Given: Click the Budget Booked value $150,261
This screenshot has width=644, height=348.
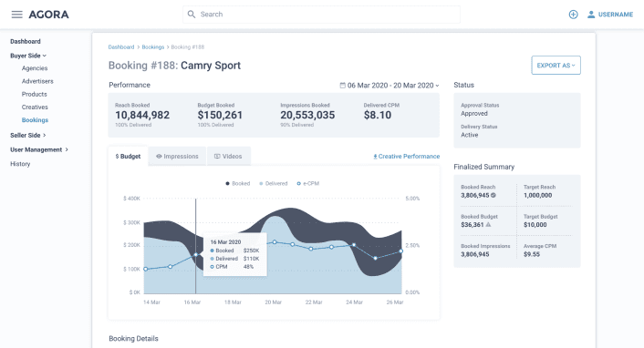Looking at the screenshot, I should [x=220, y=115].
